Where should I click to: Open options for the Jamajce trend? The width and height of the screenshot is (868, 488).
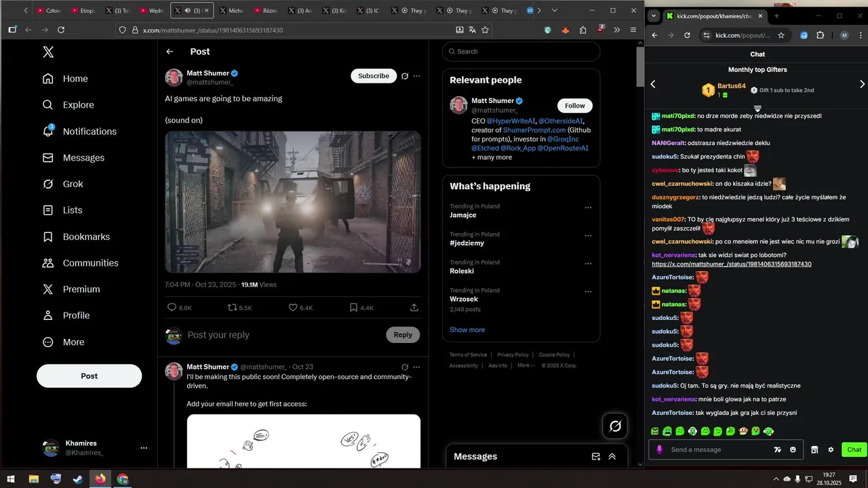coord(588,207)
